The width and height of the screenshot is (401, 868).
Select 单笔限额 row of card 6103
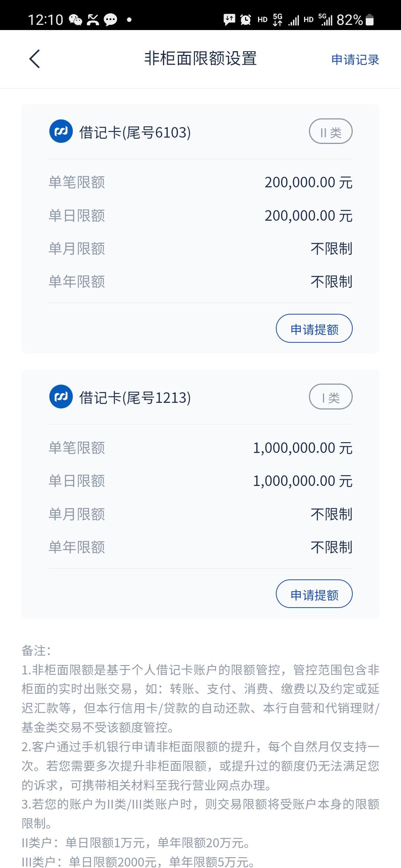[x=200, y=182]
